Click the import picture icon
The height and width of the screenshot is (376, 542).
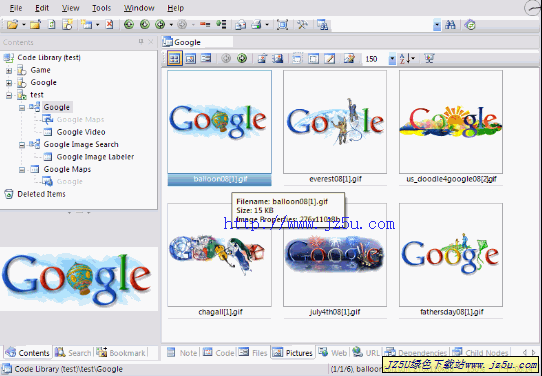point(262,58)
